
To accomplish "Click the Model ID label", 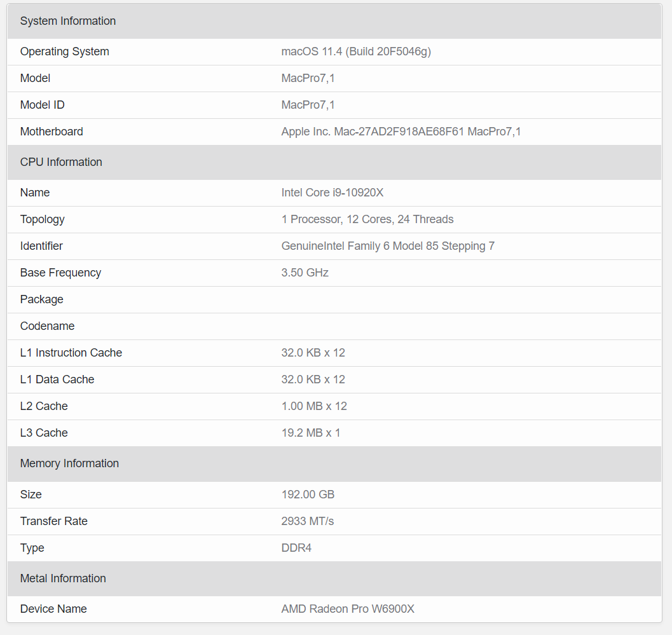I will click(x=42, y=104).
